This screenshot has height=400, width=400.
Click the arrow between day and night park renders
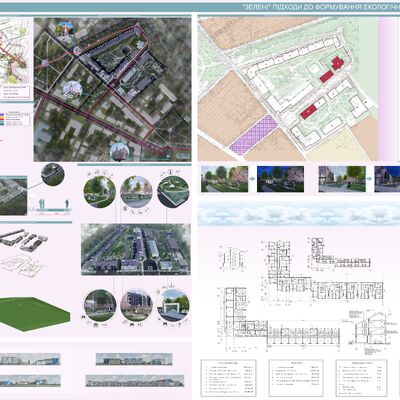coord(252,179)
